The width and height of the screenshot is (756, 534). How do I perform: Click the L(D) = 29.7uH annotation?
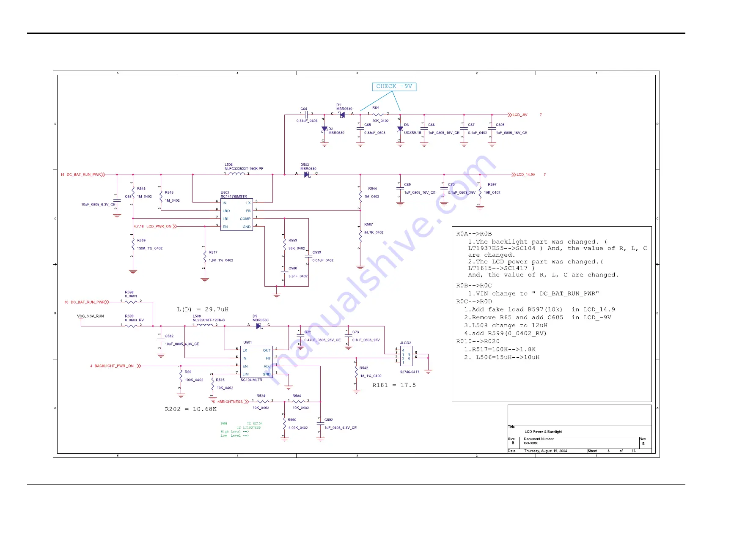(x=203, y=309)
